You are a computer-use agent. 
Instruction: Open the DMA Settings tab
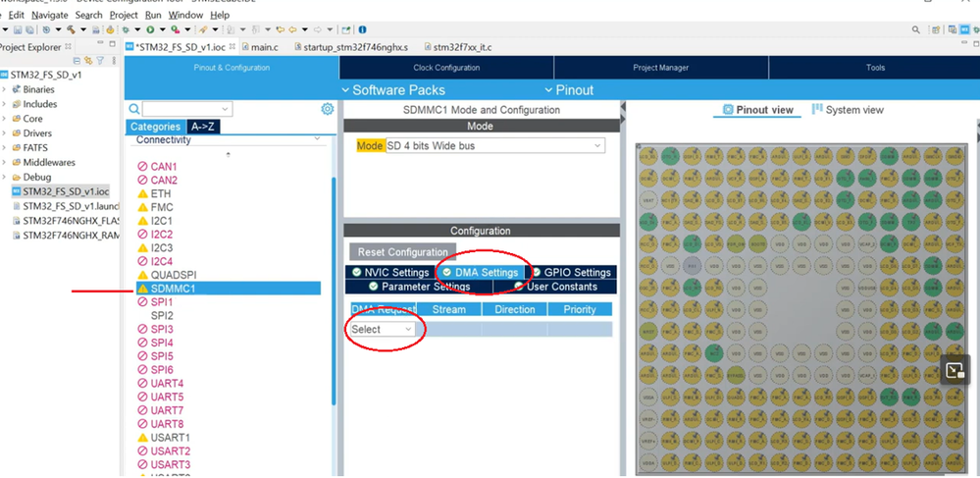pos(480,272)
